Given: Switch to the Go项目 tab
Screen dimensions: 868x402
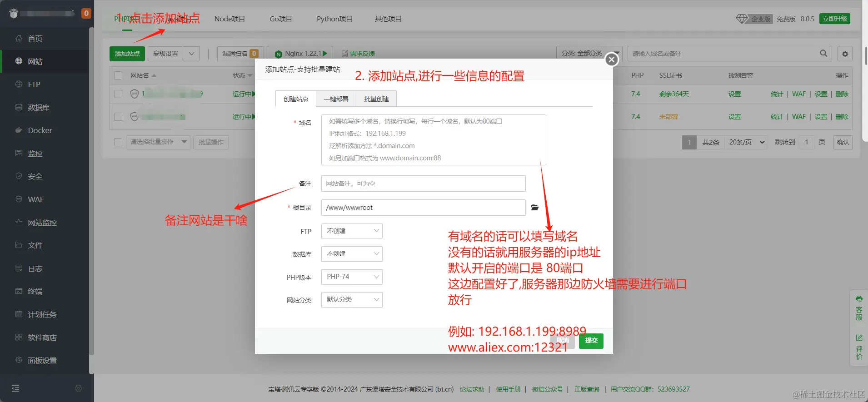Looking at the screenshot, I should click(x=281, y=19).
